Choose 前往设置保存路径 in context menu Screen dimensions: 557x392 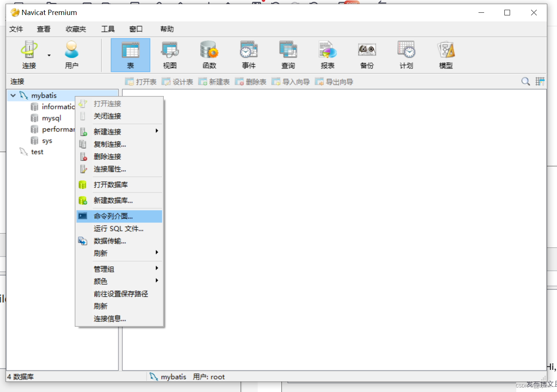click(119, 294)
